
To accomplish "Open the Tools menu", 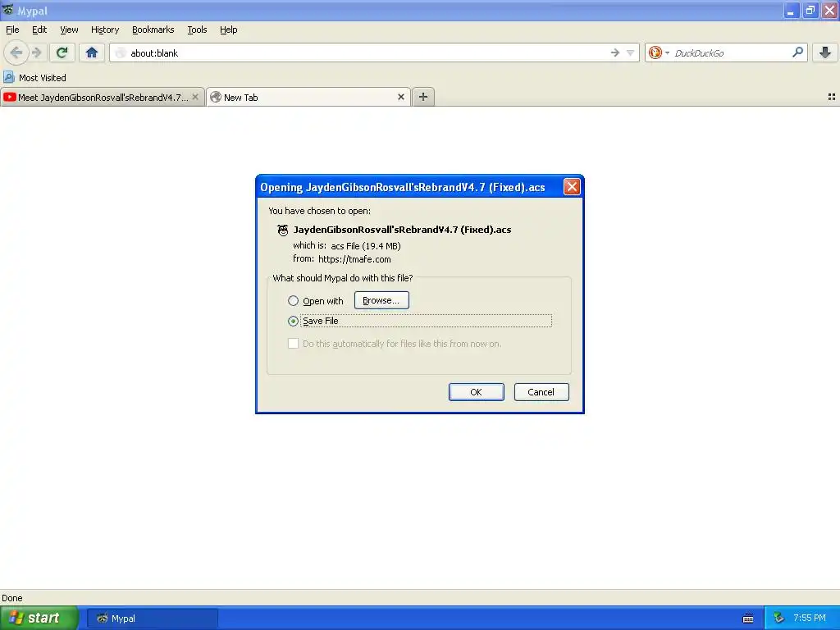I will (197, 30).
